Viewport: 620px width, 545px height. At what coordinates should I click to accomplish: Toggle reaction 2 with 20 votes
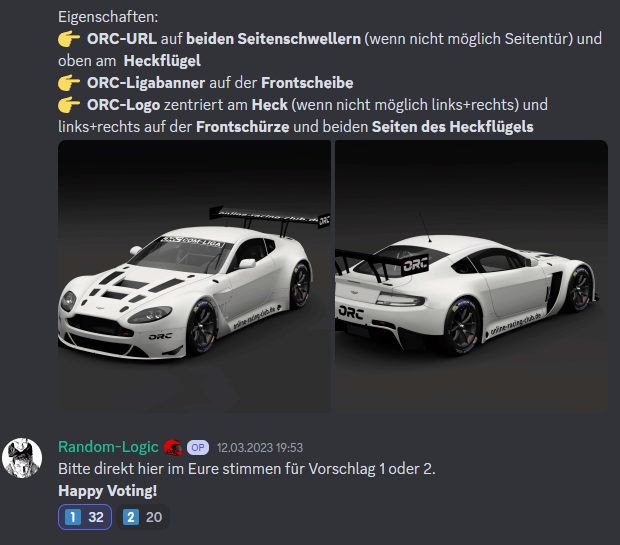coord(143,517)
